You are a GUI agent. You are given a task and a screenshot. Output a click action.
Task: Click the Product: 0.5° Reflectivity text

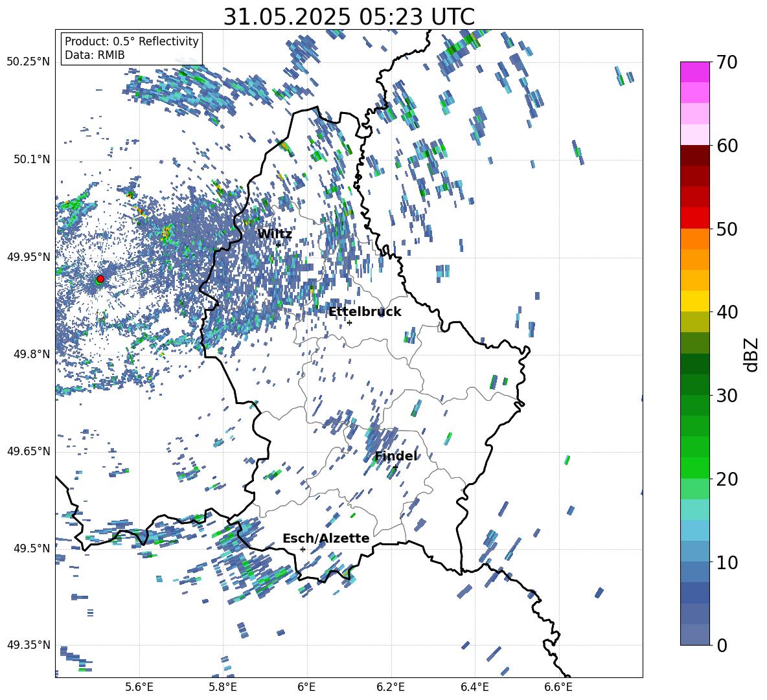[x=132, y=41]
